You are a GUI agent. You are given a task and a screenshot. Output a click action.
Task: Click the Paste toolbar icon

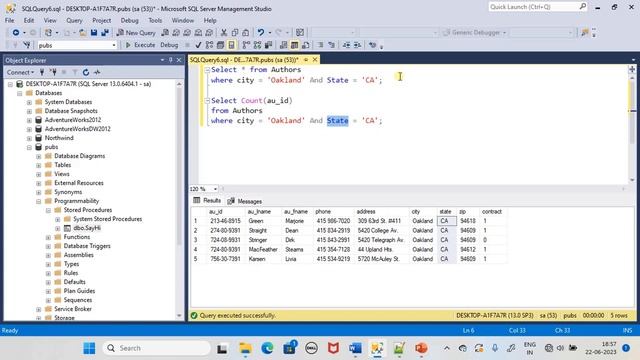pos(246,32)
